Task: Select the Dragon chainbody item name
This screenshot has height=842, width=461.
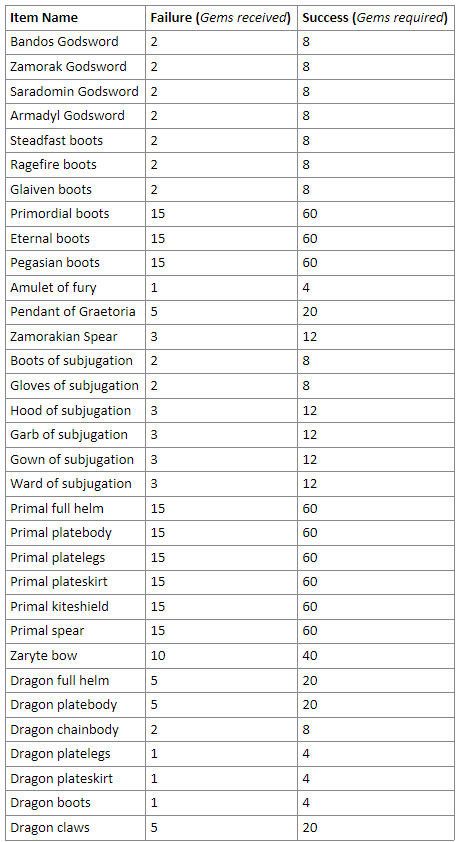Action: click(64, 729)
